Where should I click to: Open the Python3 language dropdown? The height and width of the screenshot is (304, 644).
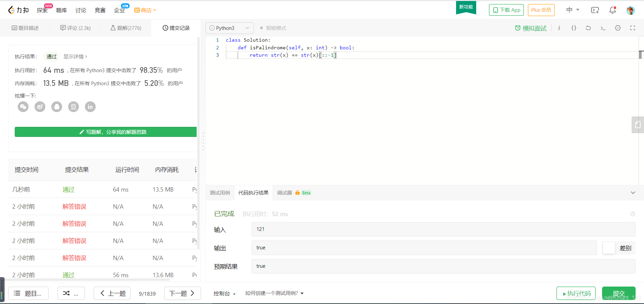(230, 28)
